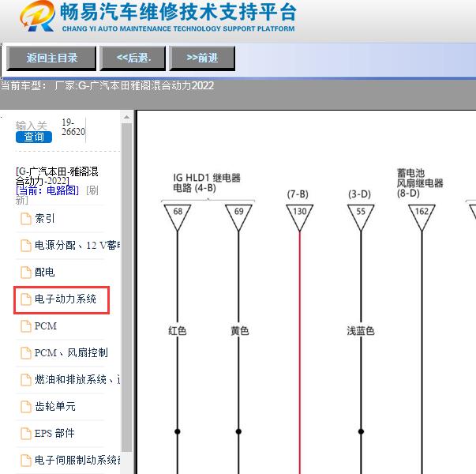Click the document icon beside 电子动力系统
The height and width of the screenshot is (474, 476).
click(26, 299)
